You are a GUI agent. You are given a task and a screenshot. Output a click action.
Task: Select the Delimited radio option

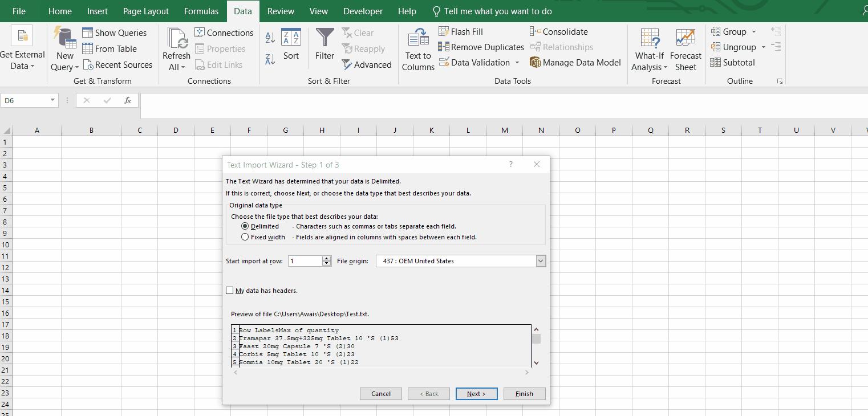tap(245, 226)
